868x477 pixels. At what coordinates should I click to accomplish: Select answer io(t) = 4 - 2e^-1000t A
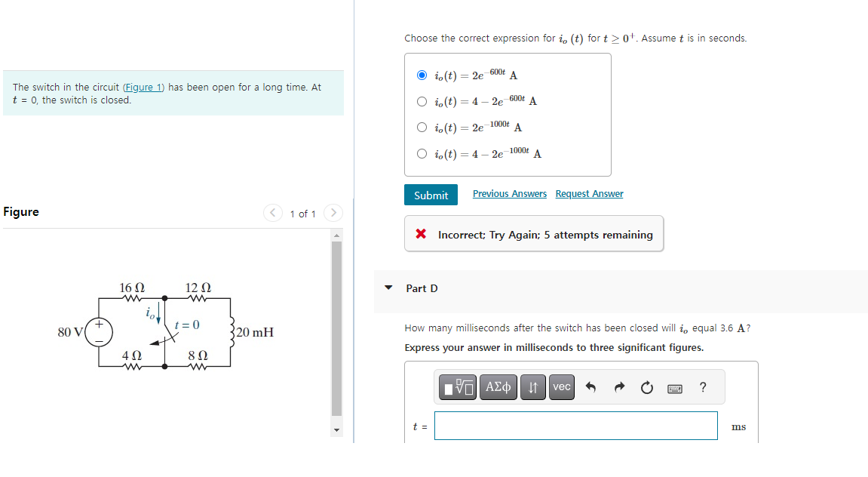pos(422,152)
